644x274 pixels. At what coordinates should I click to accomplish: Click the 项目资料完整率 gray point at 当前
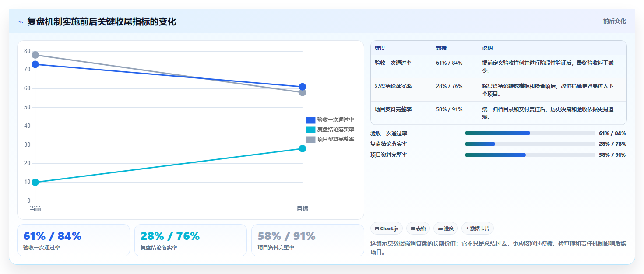click(x=35, y=55)
